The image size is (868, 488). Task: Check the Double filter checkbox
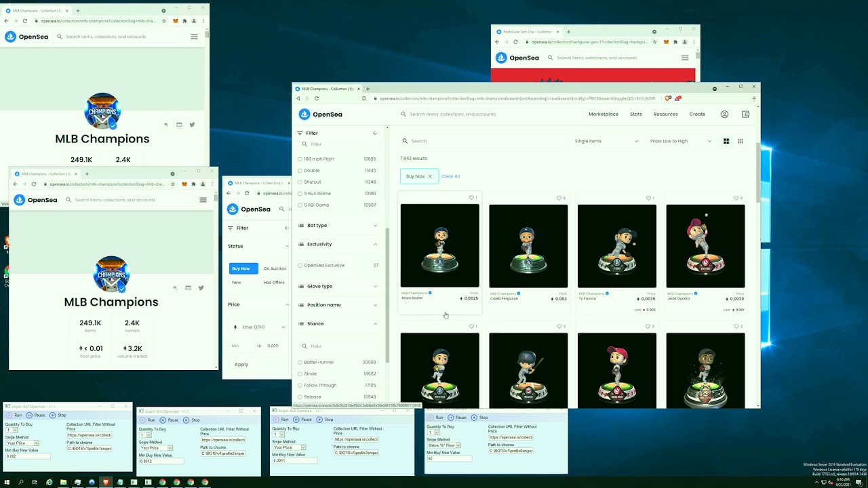300,171
